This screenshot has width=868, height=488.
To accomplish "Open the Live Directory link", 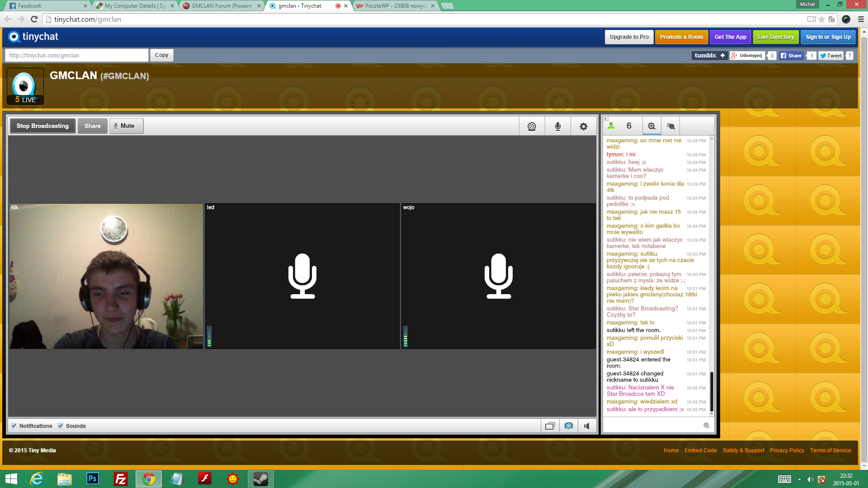I will (775, 37).
